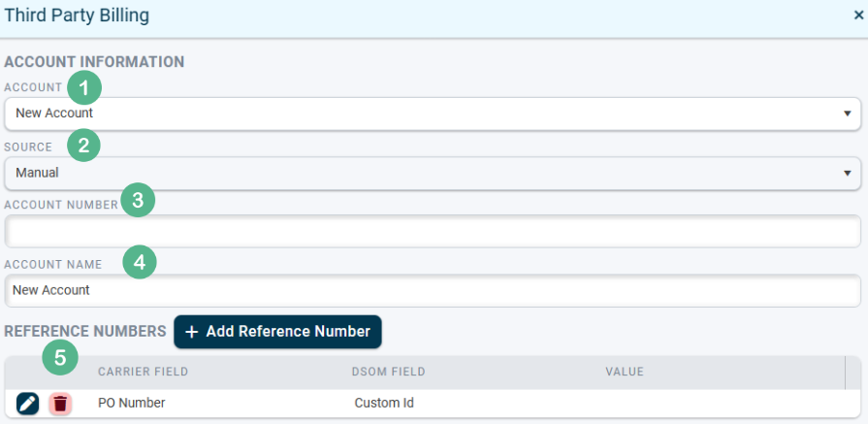Click the Account Information section heading

tap(94, 62)
